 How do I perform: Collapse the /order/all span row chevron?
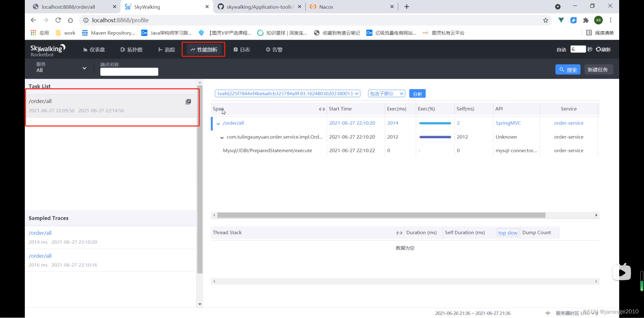(218, 124)
